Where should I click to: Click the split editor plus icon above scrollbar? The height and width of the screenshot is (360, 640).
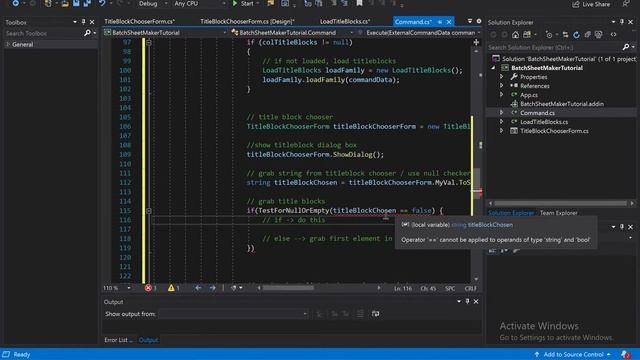tap(476, 42)
